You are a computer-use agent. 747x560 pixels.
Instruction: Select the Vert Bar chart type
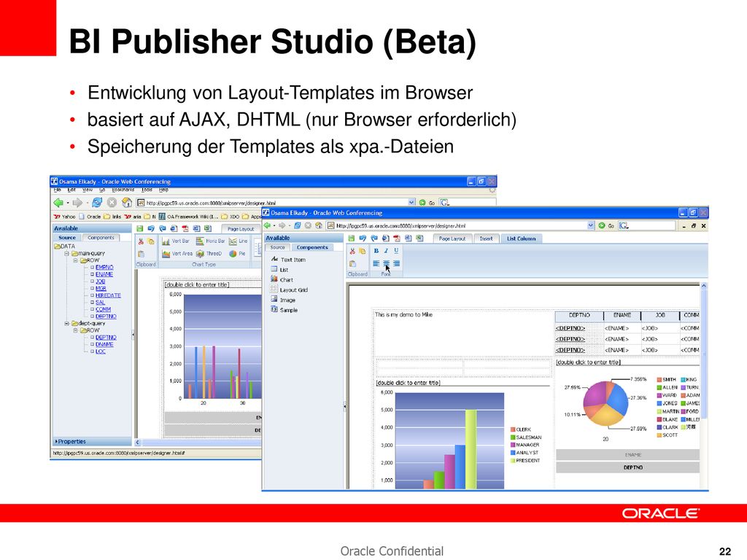(x=176, y=241)
